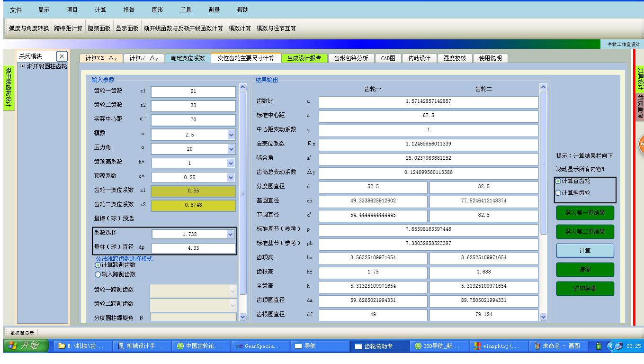Close the module panel with X

[x=62, y=56]
